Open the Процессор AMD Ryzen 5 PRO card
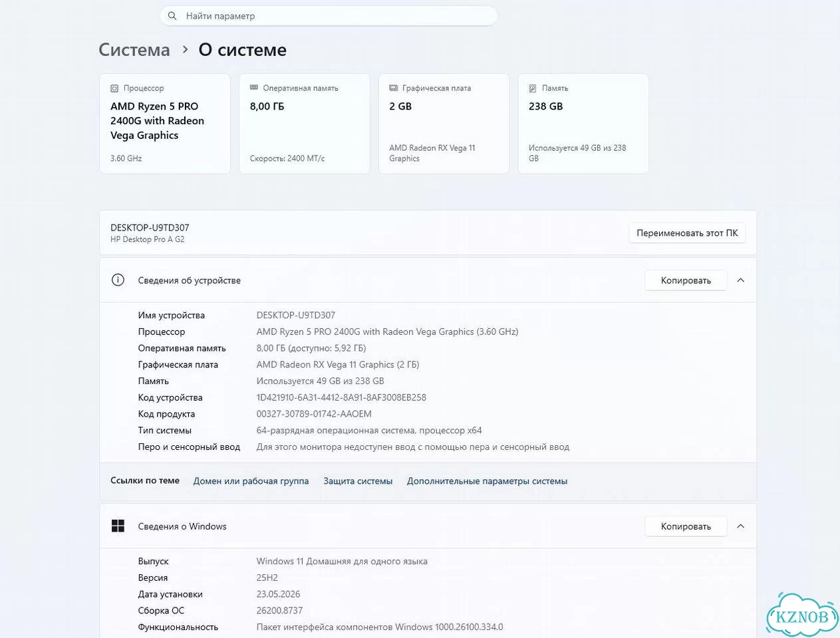840x638 pixels. (x=165, y=124)
